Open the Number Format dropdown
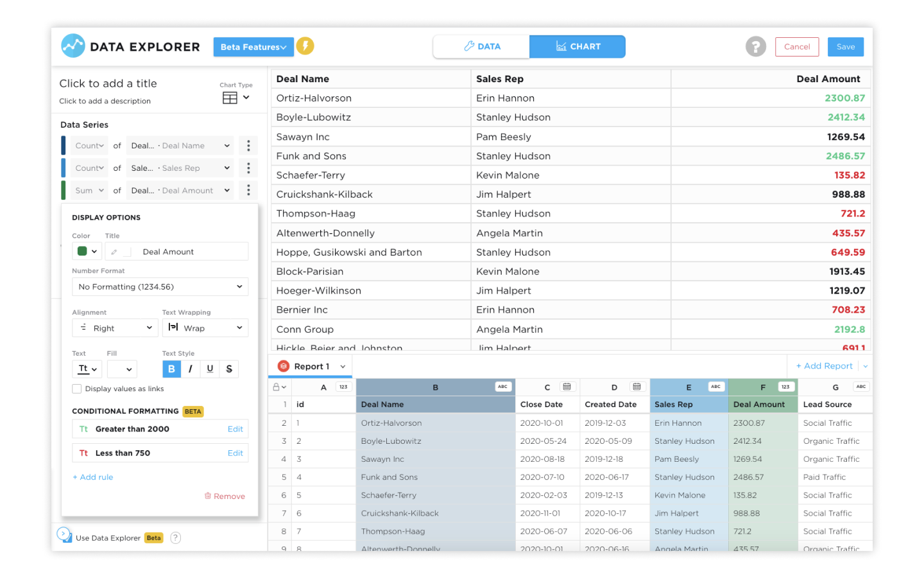Screen dimensions: 924x578 [160, 287]
